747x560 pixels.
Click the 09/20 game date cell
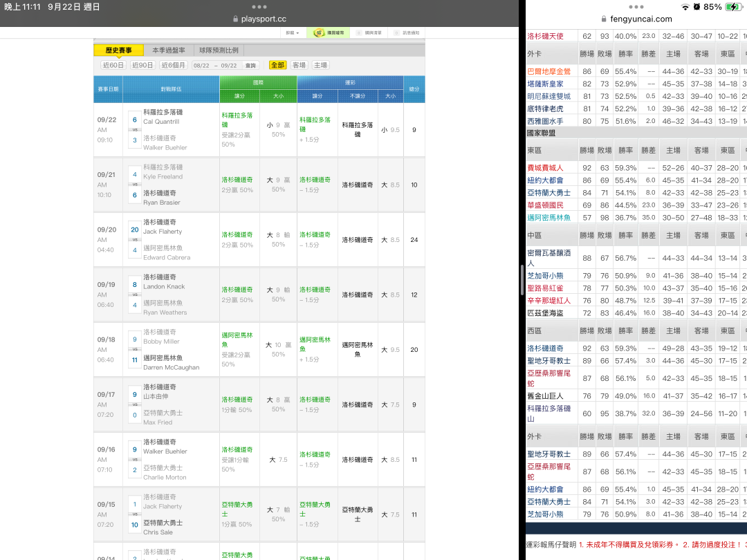(108, 239)
